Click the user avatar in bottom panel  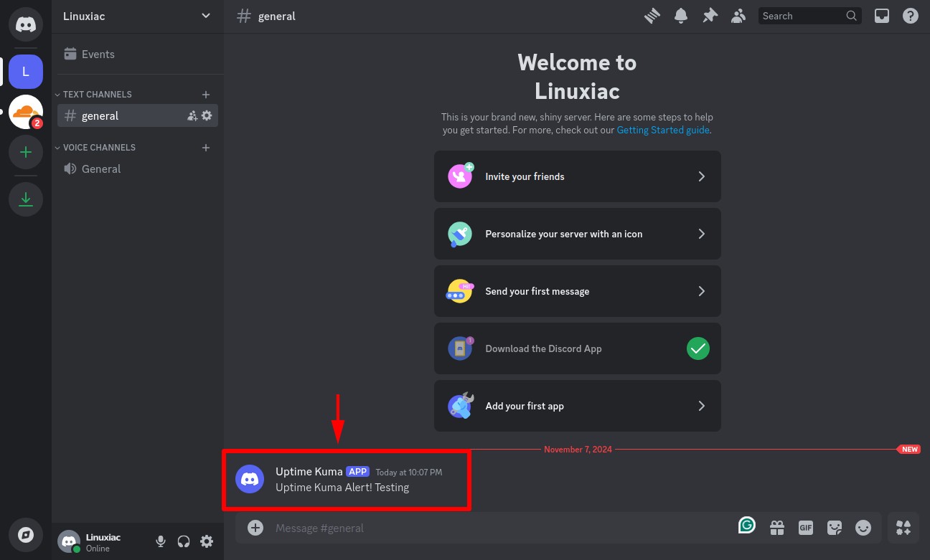point(69,541)
